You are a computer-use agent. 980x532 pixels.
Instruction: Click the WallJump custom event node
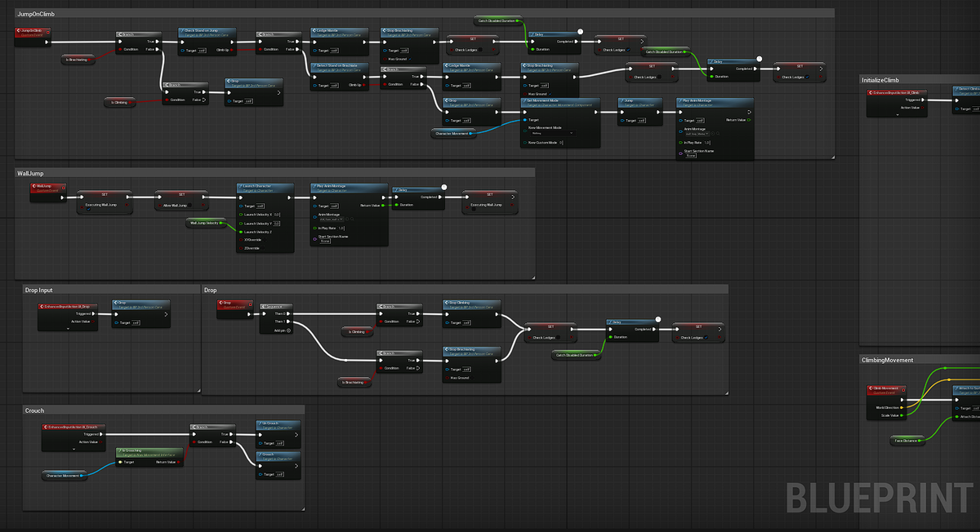[48, 191]
